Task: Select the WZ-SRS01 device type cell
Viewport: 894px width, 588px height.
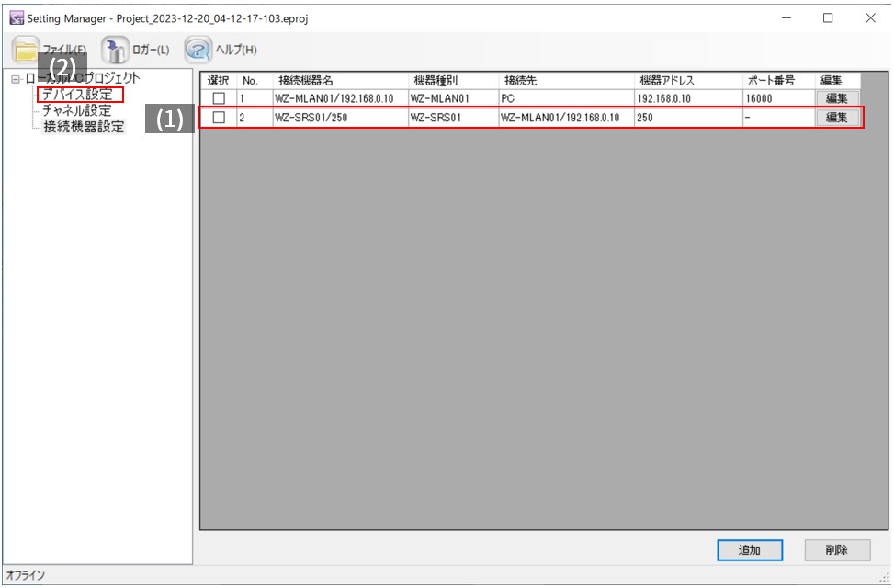Action: (453, 117)
